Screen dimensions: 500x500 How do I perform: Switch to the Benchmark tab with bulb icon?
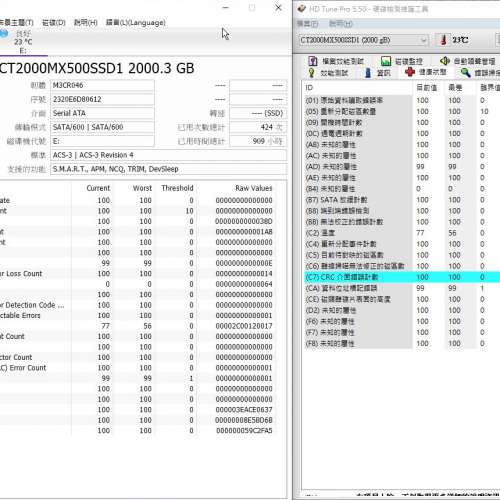(329, 73)
